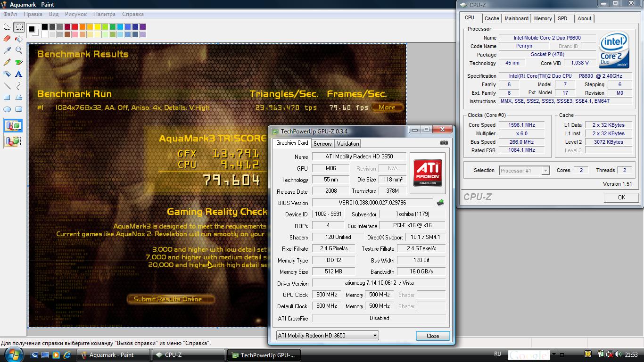Screen dimensions: 644x362
Task: Open the Рисунок menu in Paint
Action: (76, 14)
